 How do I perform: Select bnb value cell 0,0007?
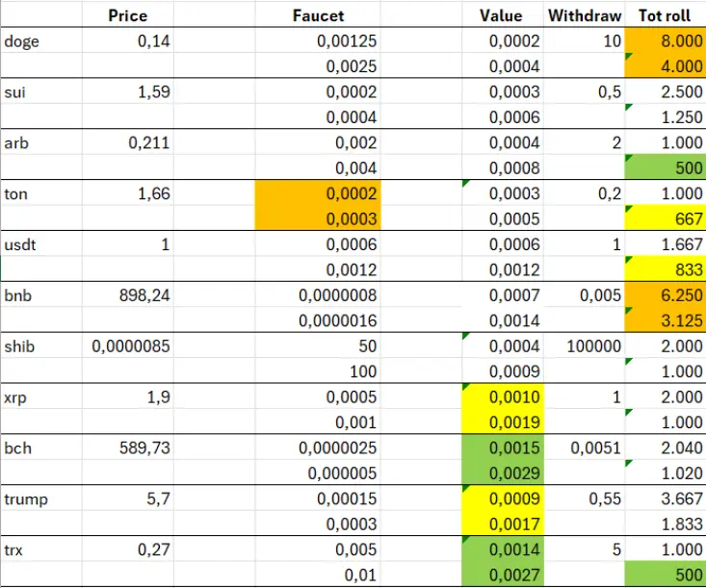point(503,295)
